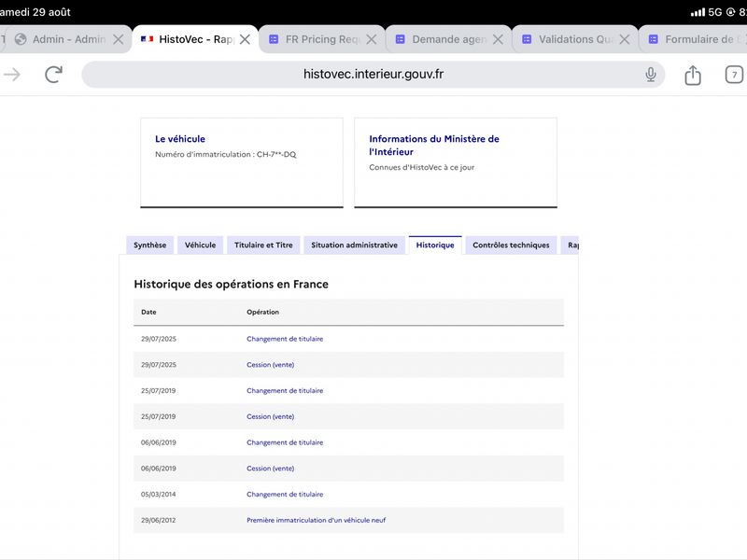
Task: Click the date 05/03/2014
Action: pyautogui.click(x=158, y=495)
